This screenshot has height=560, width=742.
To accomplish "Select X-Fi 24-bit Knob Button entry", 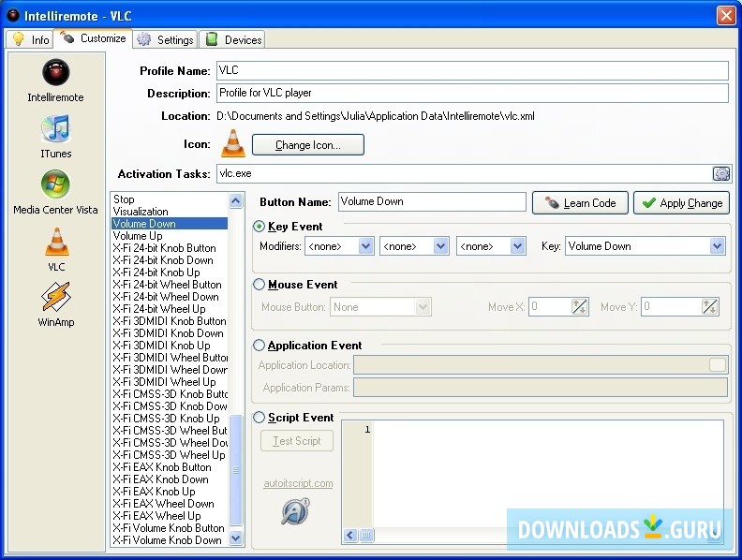I will 170,248.
